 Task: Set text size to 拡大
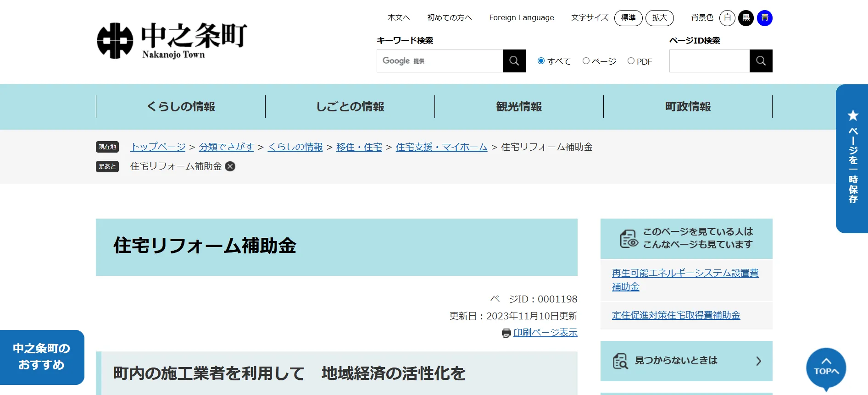[659, 18]
